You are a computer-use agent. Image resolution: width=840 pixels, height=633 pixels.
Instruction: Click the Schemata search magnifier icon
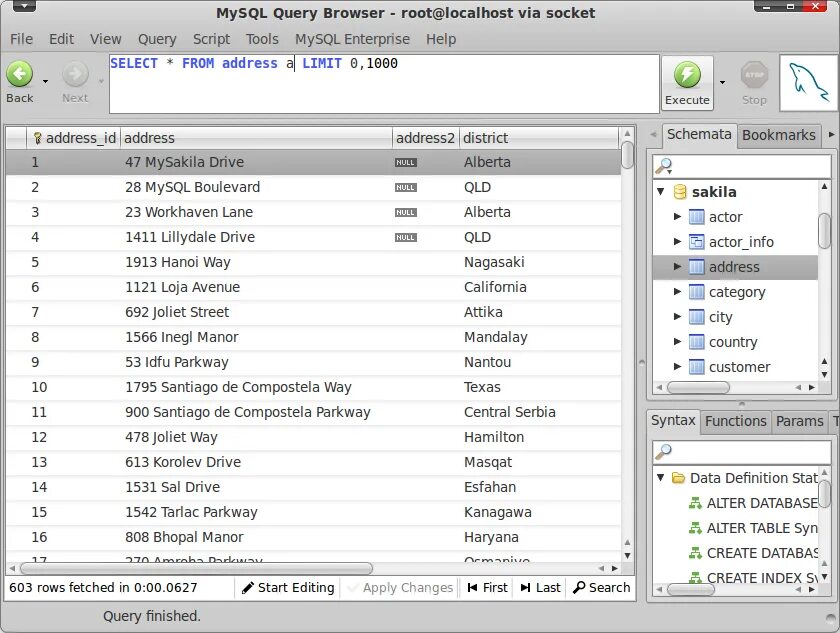tap(664, 167)
